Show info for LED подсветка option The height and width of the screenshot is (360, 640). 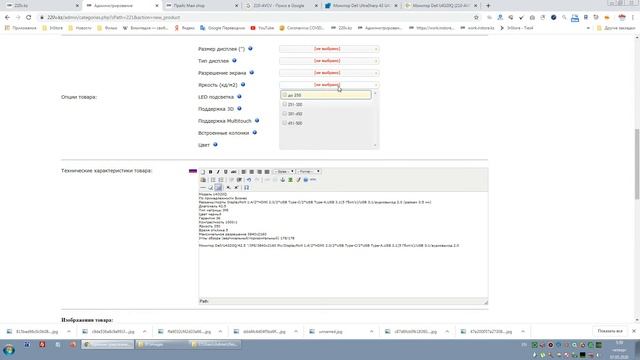point(239,97)
